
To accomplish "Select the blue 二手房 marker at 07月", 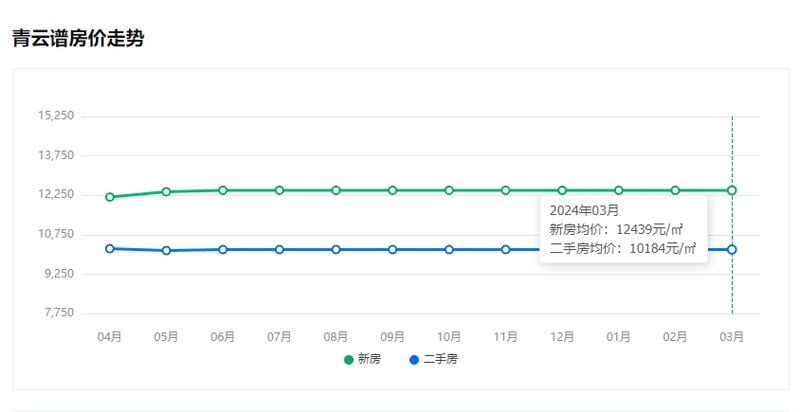I will pos(280,249).
